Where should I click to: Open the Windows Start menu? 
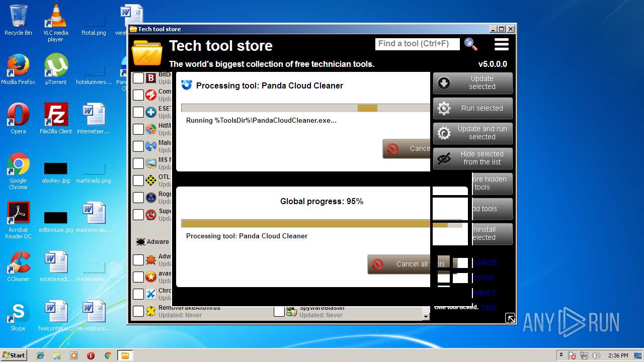coord(14,355)
